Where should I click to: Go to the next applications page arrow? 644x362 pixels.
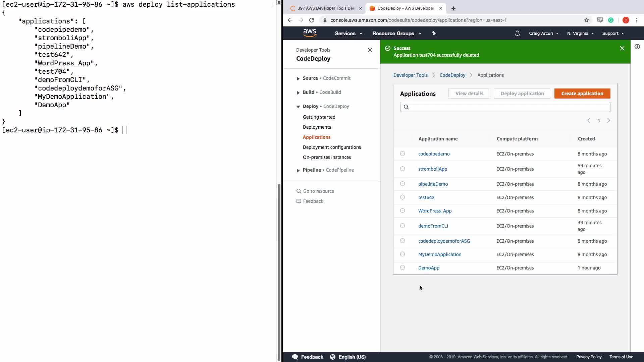click(x=608, y=120)
